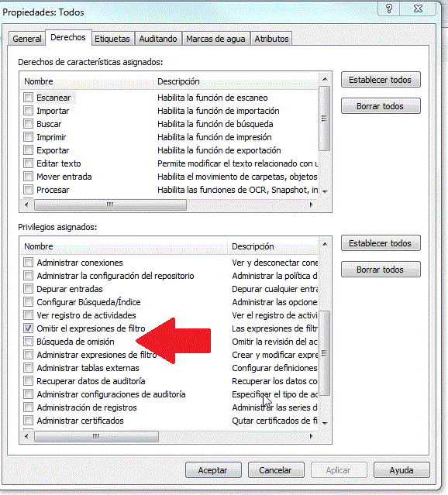Click up arrow of privileges list scrollbar

[x=325, y=244]
